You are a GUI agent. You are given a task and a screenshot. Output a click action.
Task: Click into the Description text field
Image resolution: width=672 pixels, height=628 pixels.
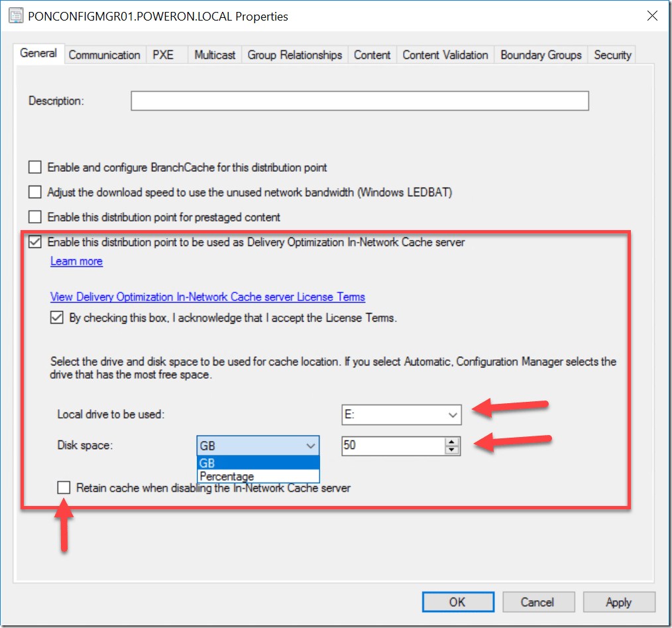tap(359, 101)
